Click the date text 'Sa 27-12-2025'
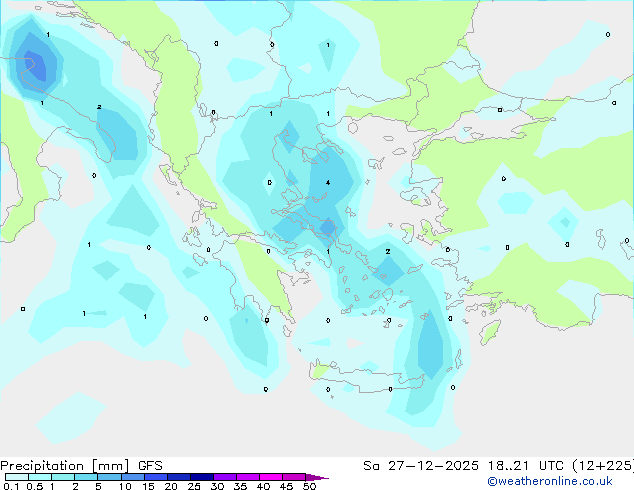The width and height of the screenshot is (634, 490). pyautogui.click(x=421, y=466)
